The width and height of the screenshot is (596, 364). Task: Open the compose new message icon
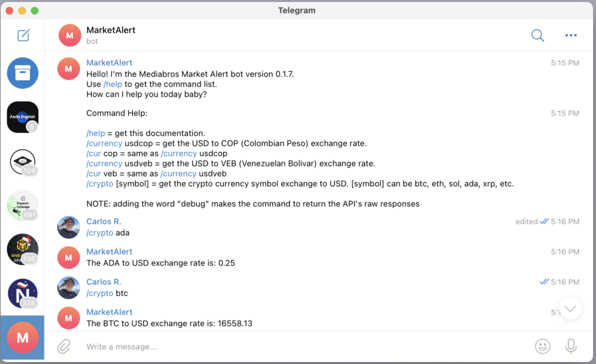23,35
